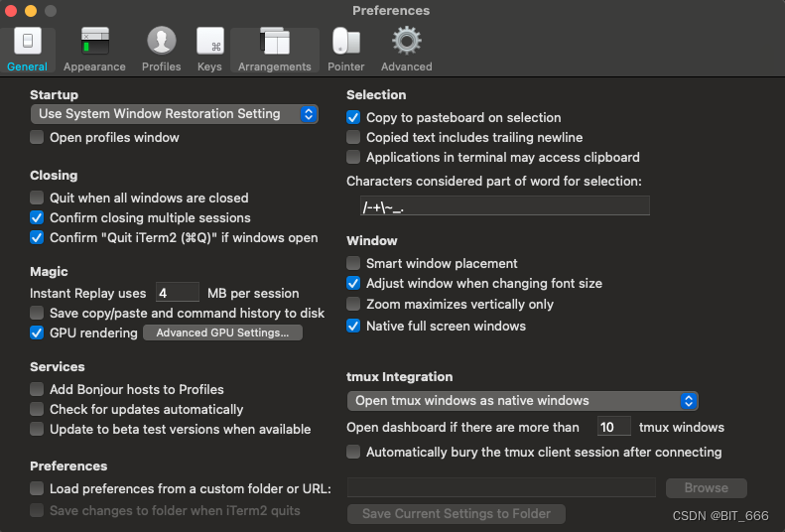Viewport: 785px width, 532px height.
Task: Click the tmux dashboard window count field
Action: click(614, 427)
